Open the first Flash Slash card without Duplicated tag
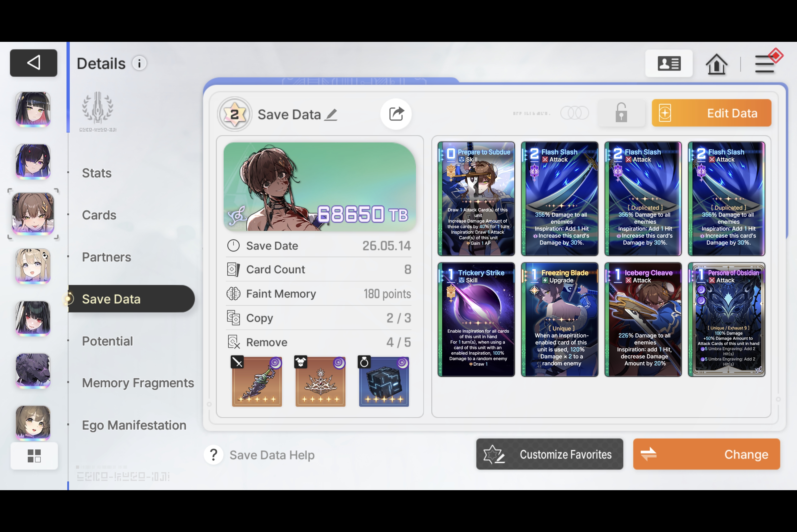This screenshot has height=532, width=797. pos(559,199)
